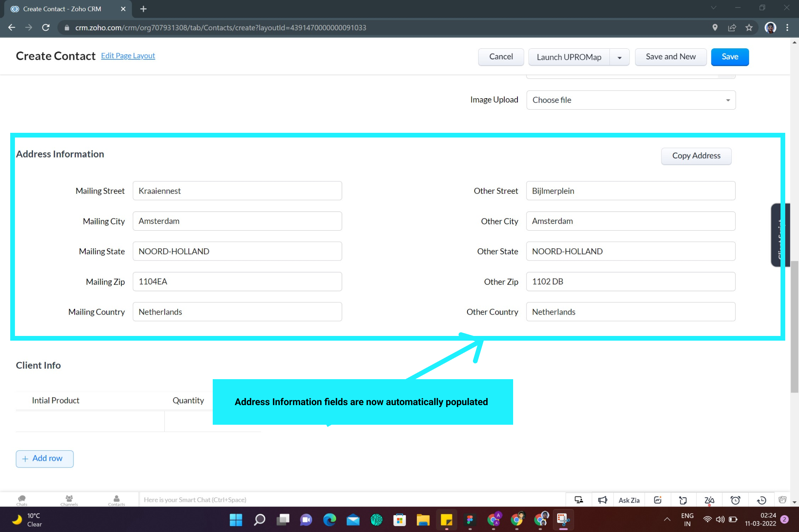The height and width of the screenshot is (532, 799).
Task: Click the Edit Page Layout link
Action: (128, 55)
